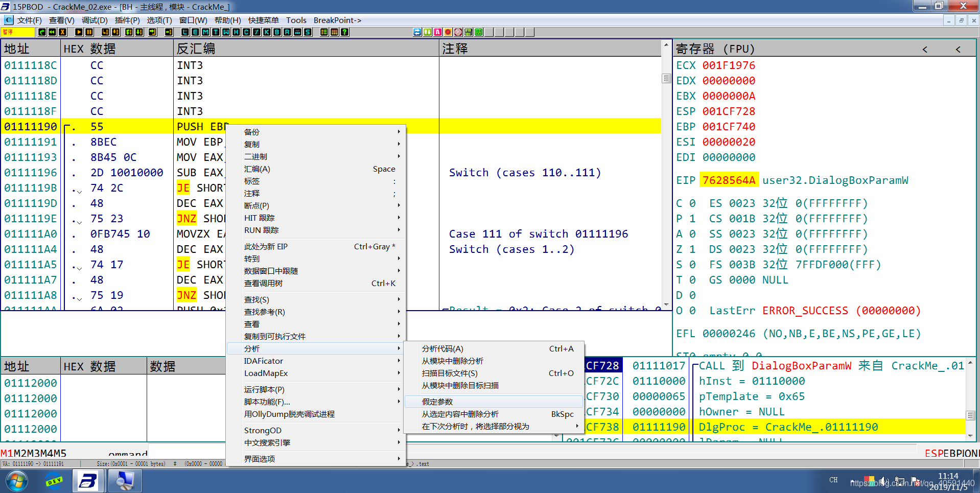Screen dimensions: 980x493
Task: Open the 插件(P) menu
Action: click(127, 20)
